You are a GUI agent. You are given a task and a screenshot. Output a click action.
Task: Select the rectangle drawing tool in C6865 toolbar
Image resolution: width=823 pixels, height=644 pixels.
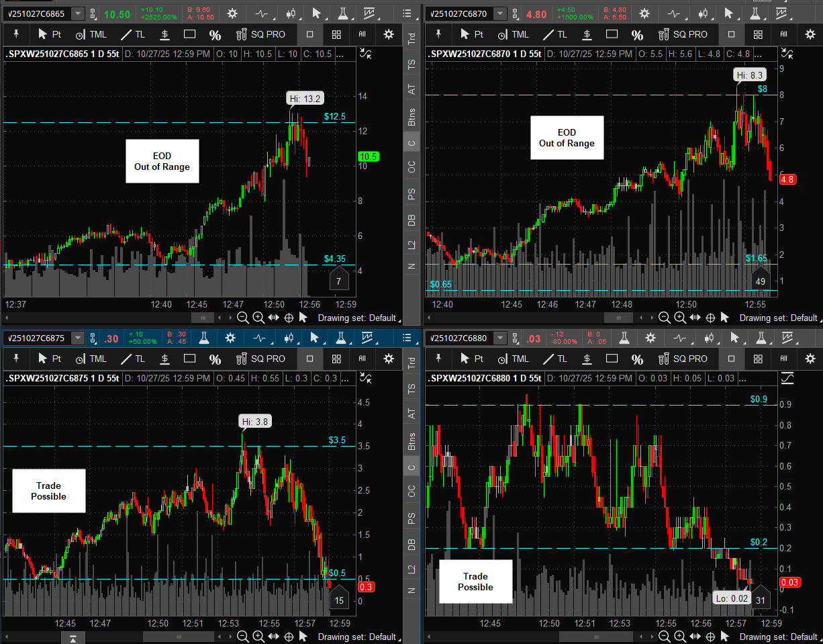point(190,34)
